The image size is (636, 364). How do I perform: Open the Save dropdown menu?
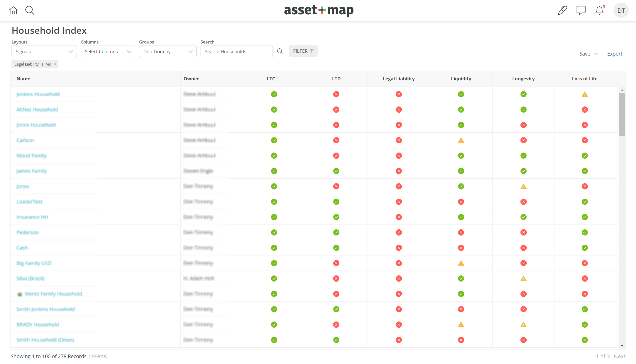tap(588, 53)
